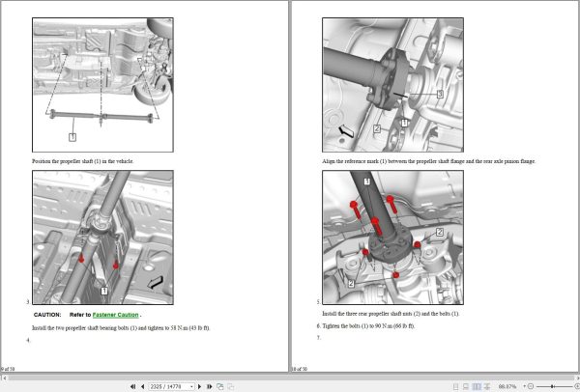The height and width of the screenshot is (392, 580).
Task: Click the reference mark flange diagram
Action: click(392, 85)
